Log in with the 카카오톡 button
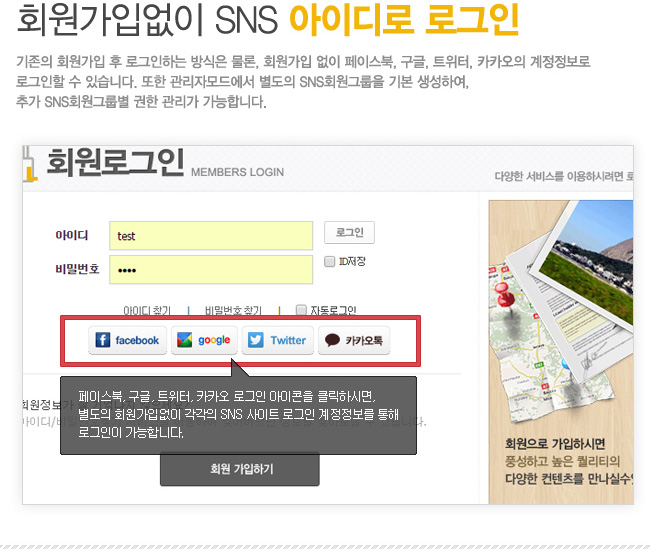 [354, 340]
